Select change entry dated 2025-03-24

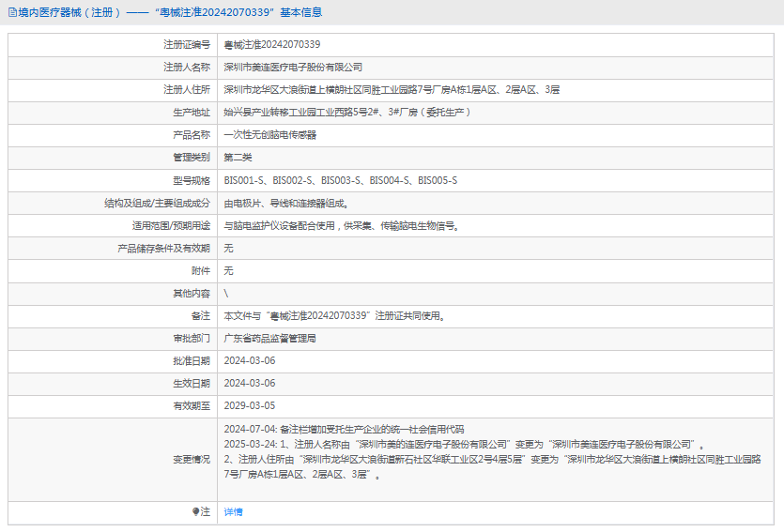click(493, 459)
